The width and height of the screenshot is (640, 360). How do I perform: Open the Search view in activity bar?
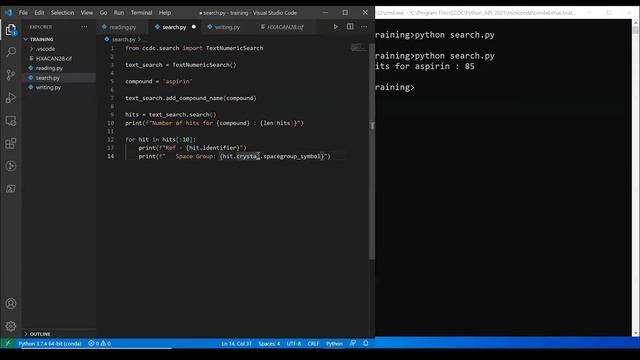tap(11, 52)
